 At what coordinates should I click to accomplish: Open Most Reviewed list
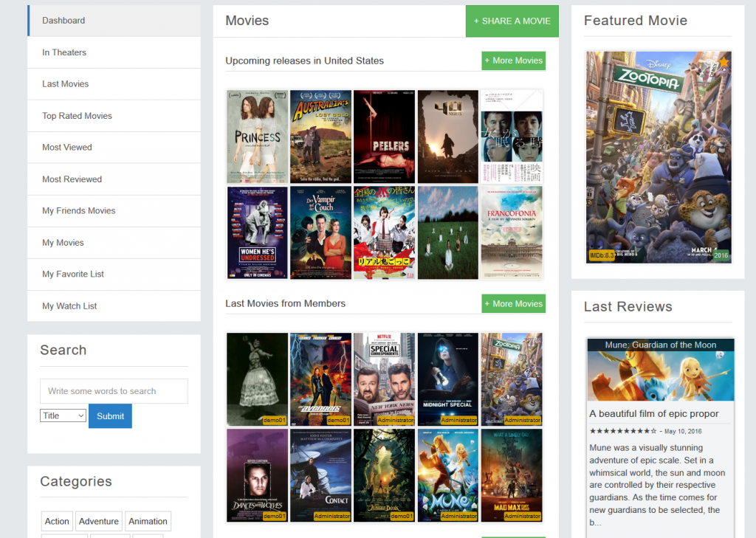coord(114,179)
